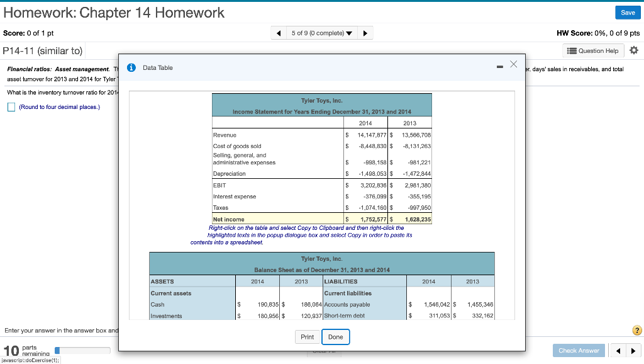Click the LIABILITIES column header
The width and height of the screenshot is (644, 364).
(340, 282)
